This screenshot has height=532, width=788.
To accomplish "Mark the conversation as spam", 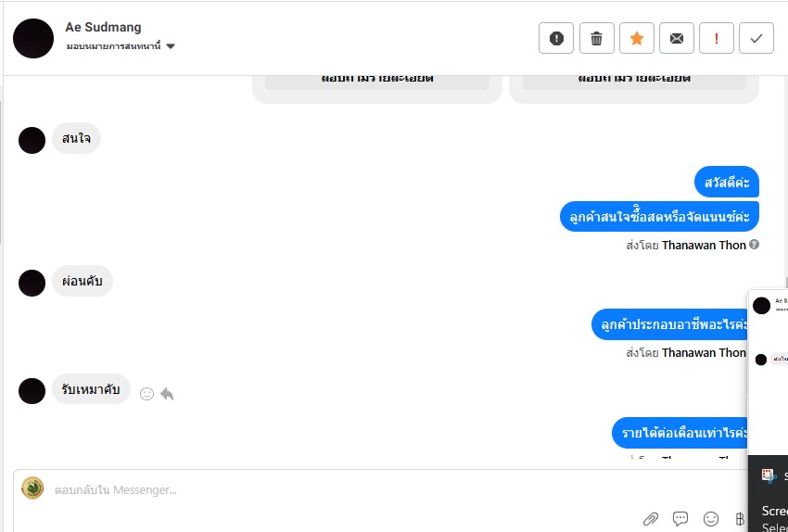I will [x=556, y=38].
